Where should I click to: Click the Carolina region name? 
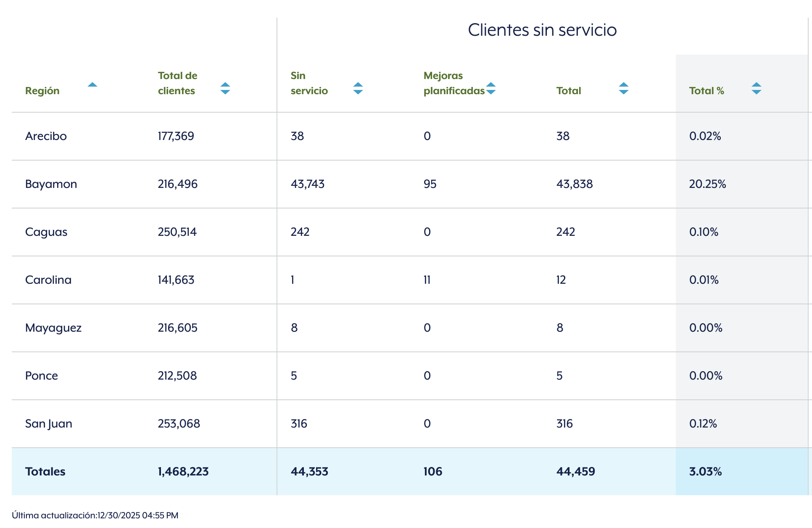(x=48, y=280)
